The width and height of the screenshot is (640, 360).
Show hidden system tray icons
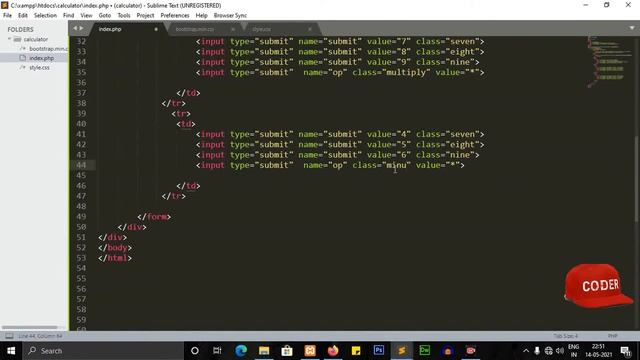tap(526, 351)
